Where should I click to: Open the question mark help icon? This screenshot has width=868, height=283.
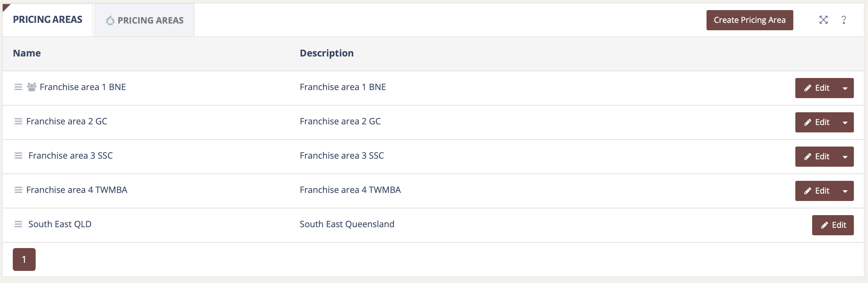click(x=843, y=20)
